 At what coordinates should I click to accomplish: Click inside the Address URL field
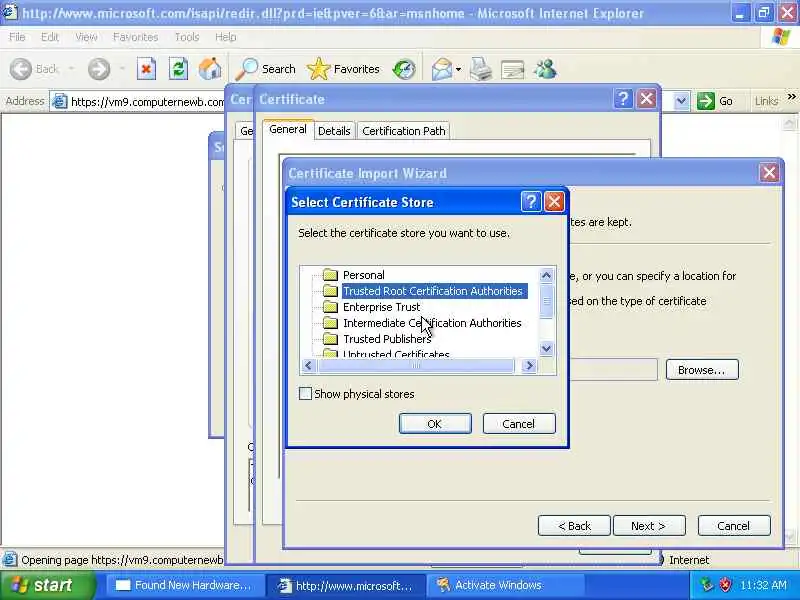147,102
